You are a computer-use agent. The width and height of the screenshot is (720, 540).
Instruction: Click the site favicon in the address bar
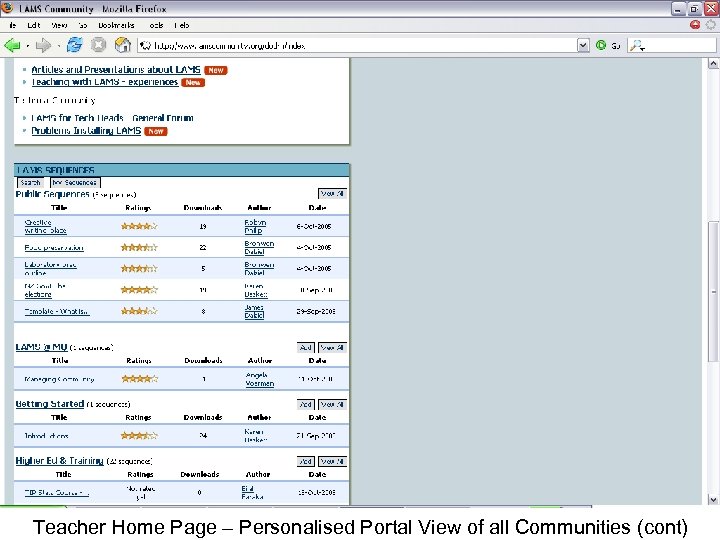point(145,45)
